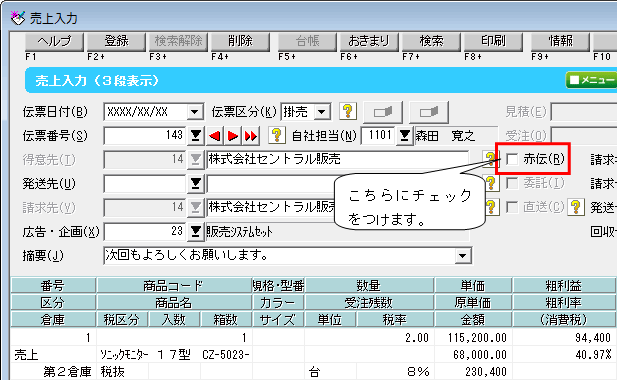Click the 印刷 F8 button

pos(493,41)
